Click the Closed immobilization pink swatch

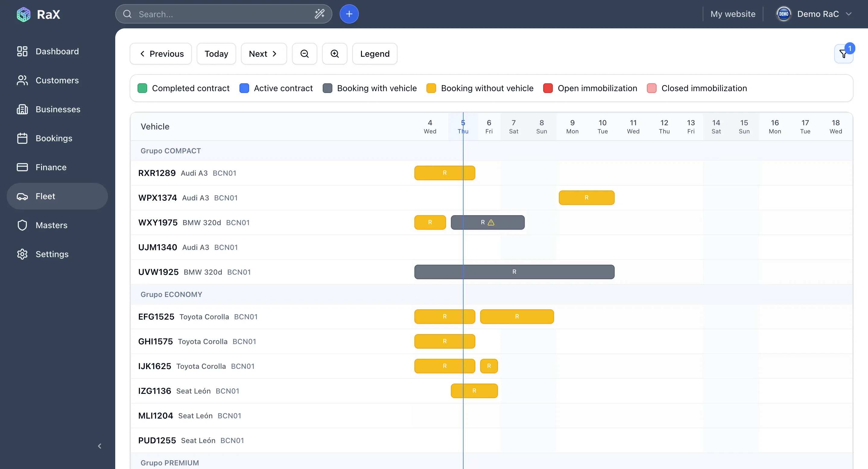pos(652,88)
